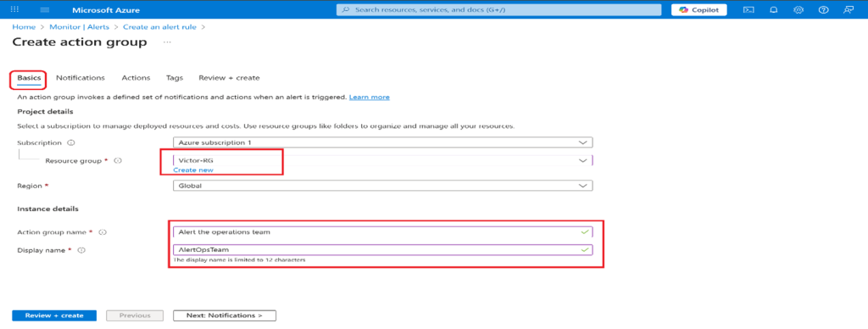Click the search resources box
The height and width of the screenshot is (329, 868).
(498, 10)
